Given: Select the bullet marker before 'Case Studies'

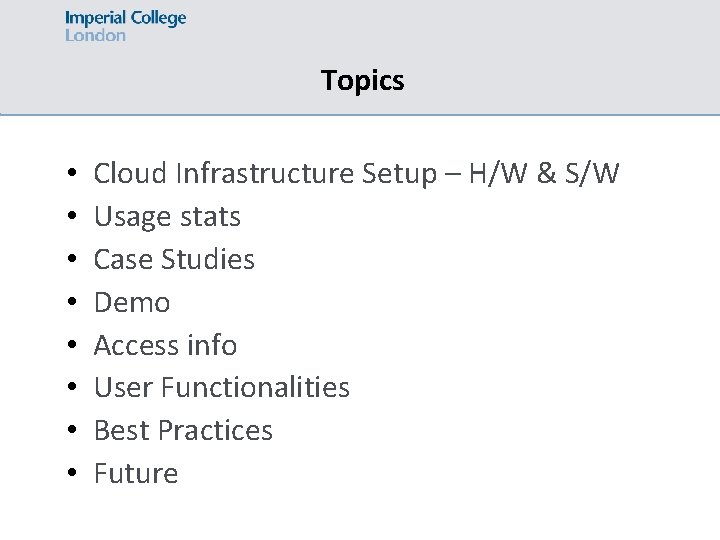Looking at the screenshot, I should click(x=63, y=261).
